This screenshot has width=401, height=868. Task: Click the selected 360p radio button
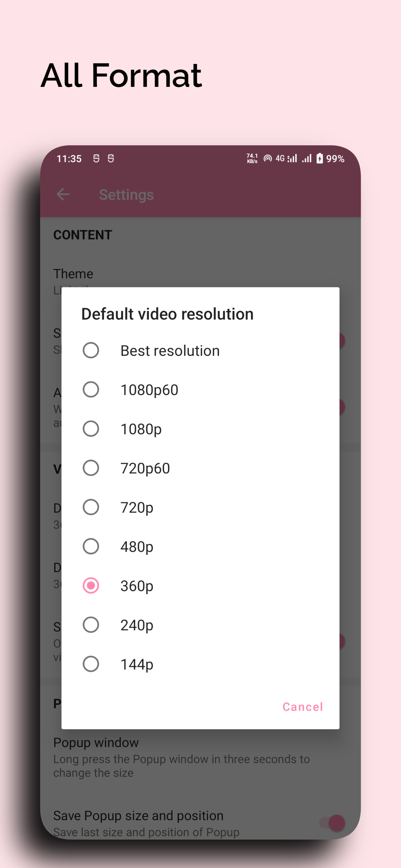(91, 585)
